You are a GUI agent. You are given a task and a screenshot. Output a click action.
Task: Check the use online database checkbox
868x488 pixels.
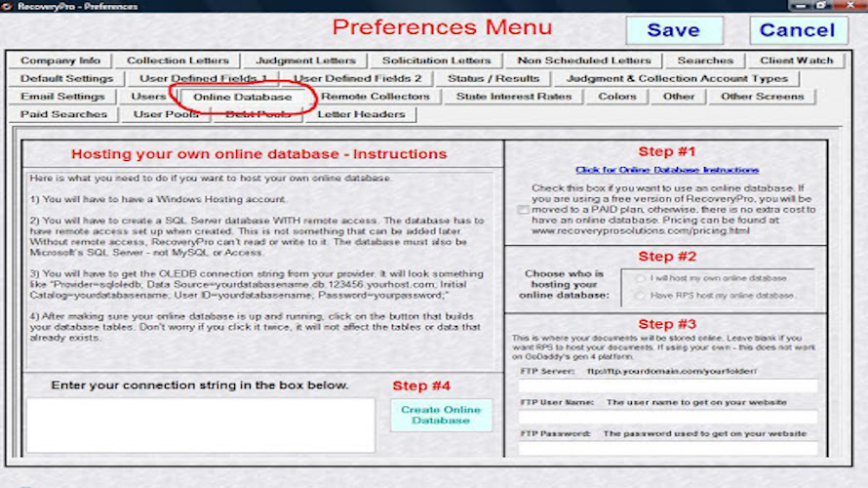(x=523, y=210)
